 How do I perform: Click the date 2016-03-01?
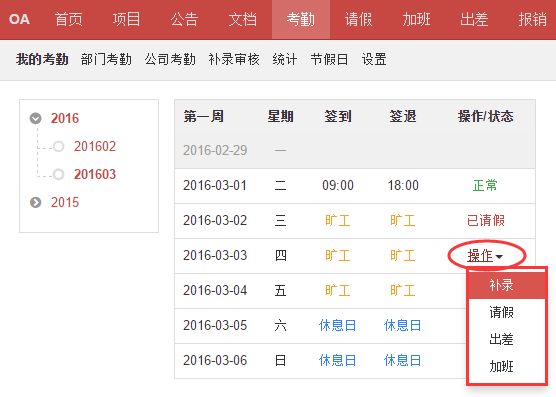(215, 185)
